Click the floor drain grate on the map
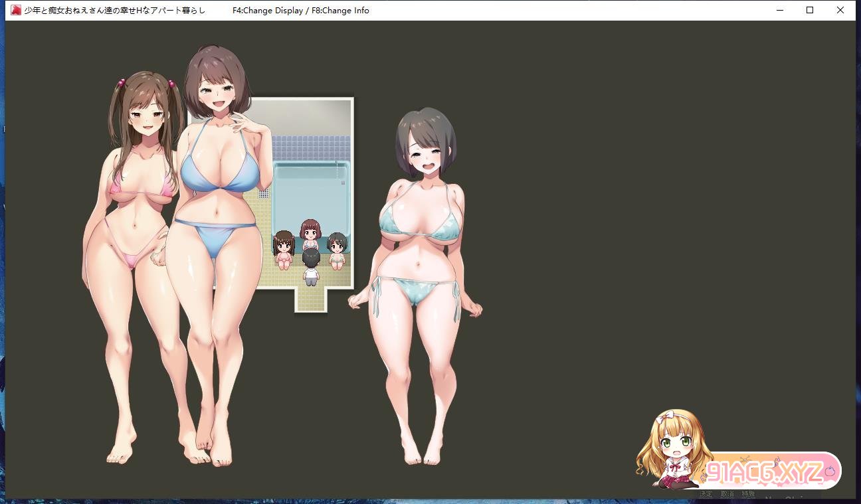The height and width of the screenshot is (504, 861). [x=264, y=194]
